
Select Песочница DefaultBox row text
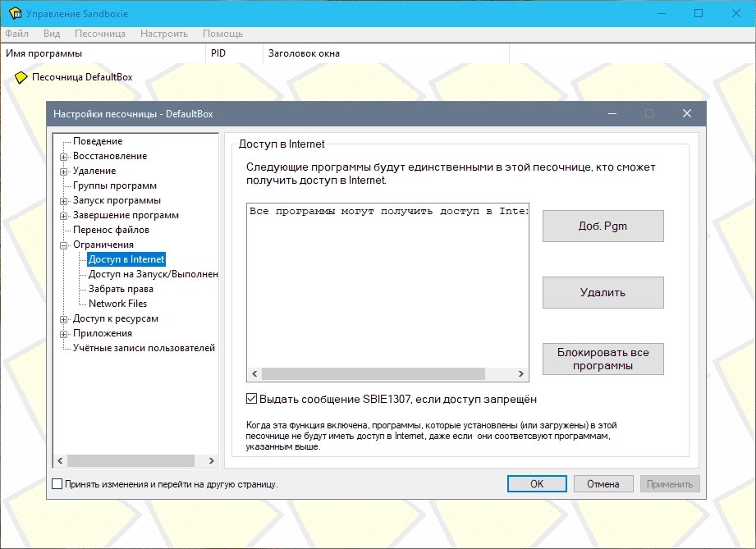click(82, 77)
